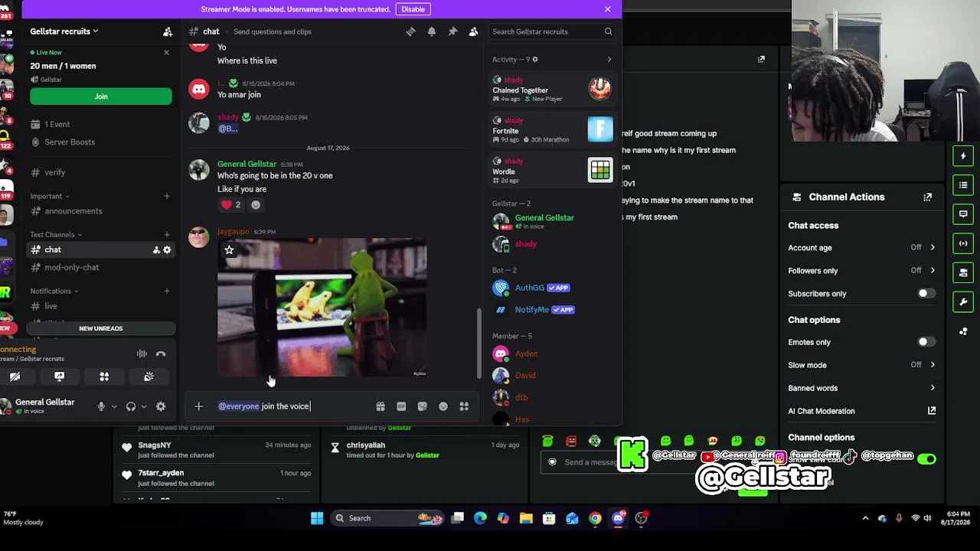
Task: Add a reaction to General Gellstar's message
Action: click(x=256, y=205)
